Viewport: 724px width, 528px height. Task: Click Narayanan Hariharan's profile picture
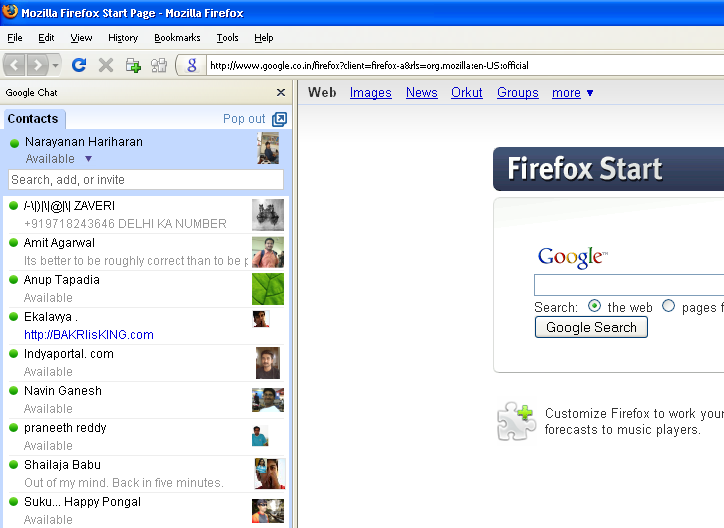(x=268, y=148)
